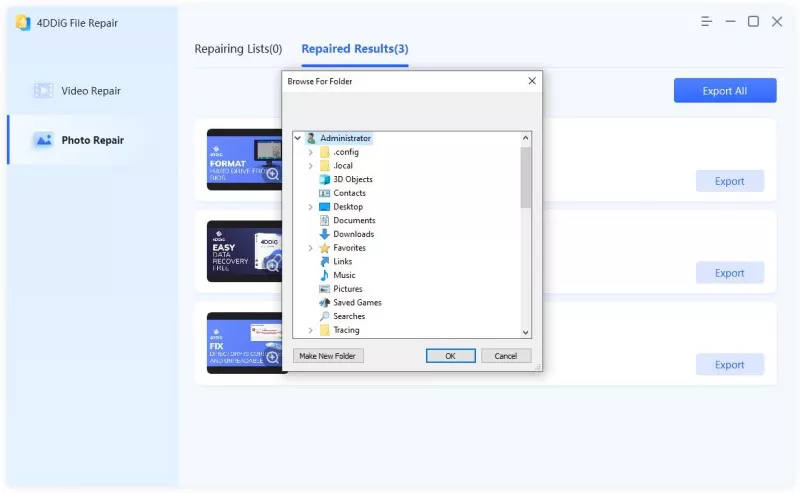Image resolution: width=800 pixels, height=493 pixels.
Task: Export the FORMAT hard drive photo
Action: pyautogui.click(x=730, y=181)
